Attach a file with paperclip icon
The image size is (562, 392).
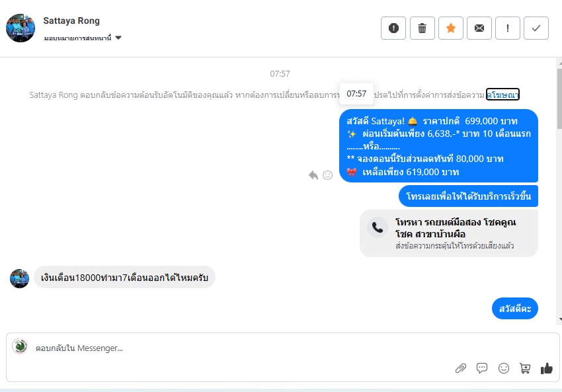coord(461,368)
